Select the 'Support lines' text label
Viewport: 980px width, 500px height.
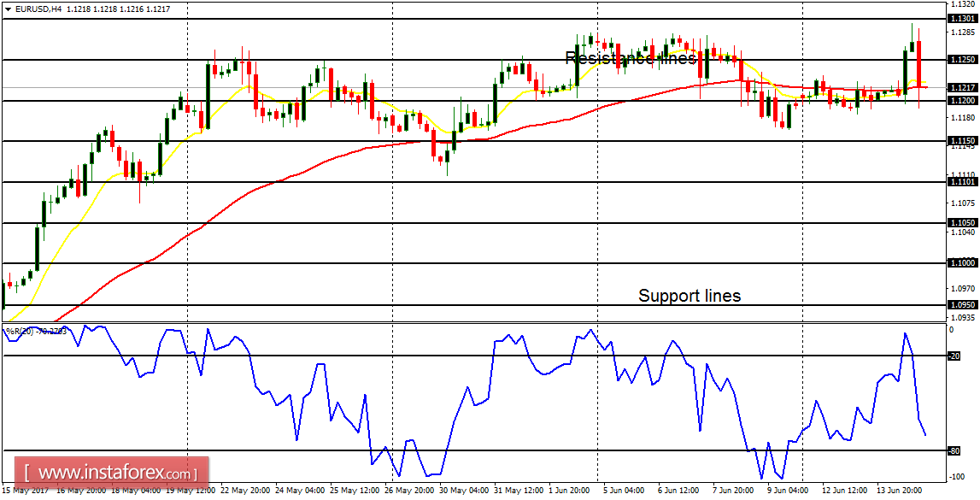[690, 296]
